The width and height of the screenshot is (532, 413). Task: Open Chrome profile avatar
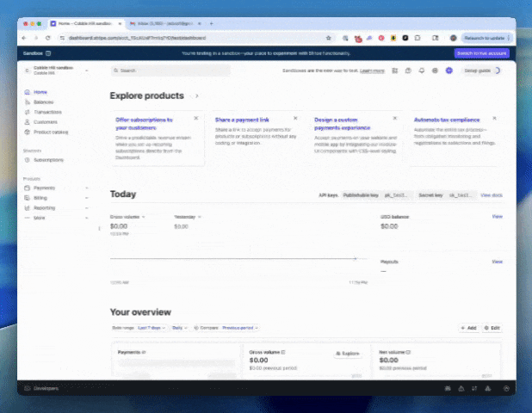454,38
